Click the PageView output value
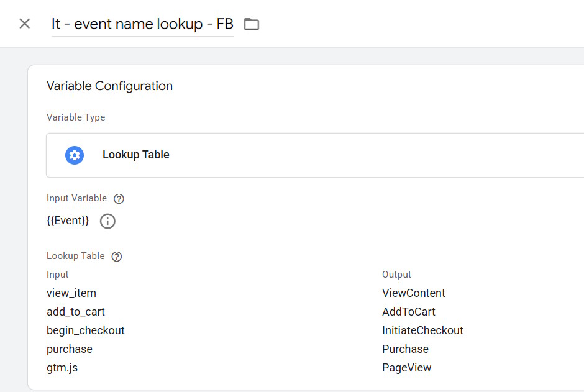Viewport: 584px width, 392px height. [407, 368]
